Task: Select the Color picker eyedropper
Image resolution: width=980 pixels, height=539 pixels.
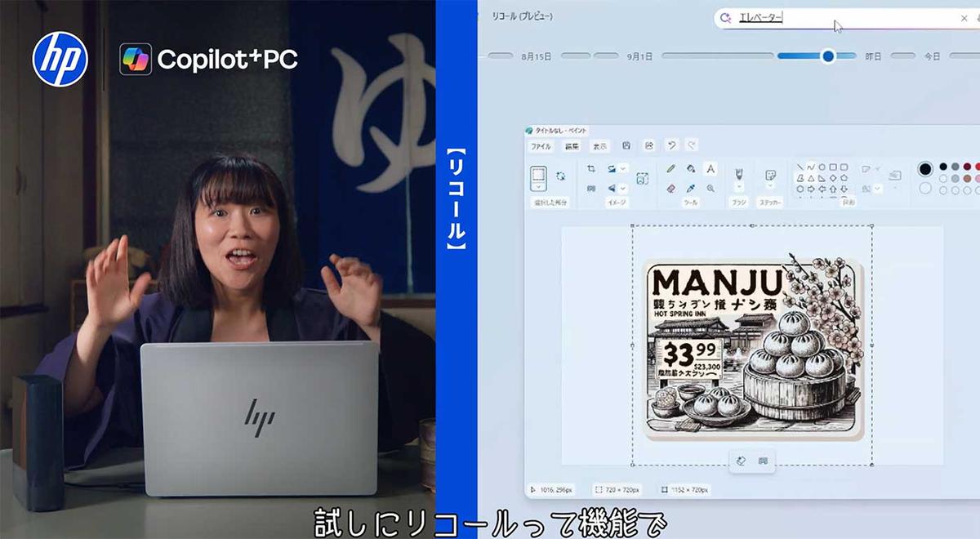Action: [x=690, y=189]
